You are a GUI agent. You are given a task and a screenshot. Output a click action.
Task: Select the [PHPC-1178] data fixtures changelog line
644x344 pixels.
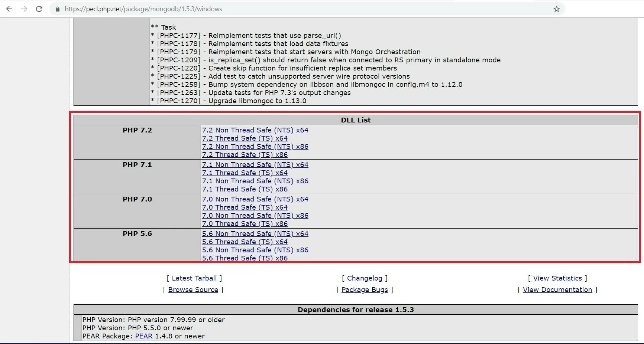click(x=250, y=44)
